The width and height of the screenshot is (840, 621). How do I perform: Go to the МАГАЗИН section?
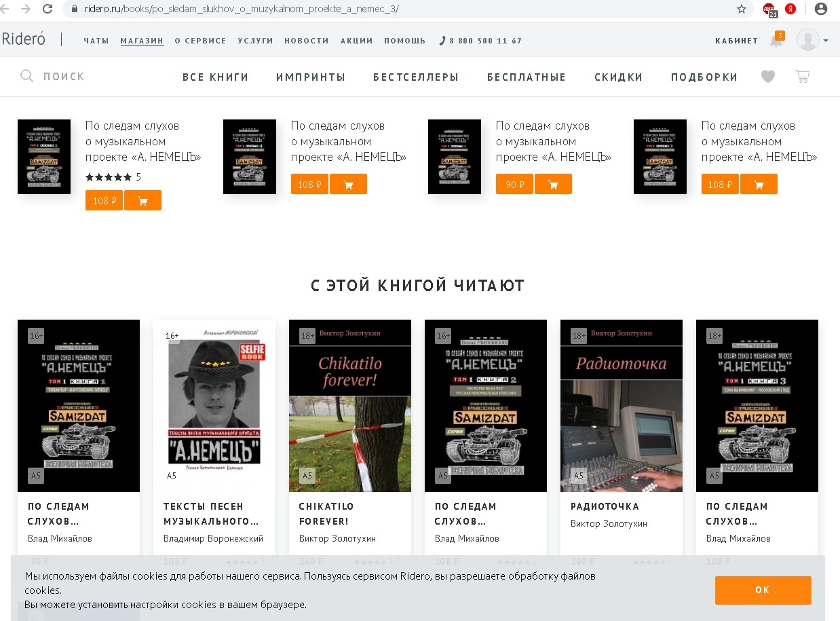pyautogui.click(x=142, y=41)
